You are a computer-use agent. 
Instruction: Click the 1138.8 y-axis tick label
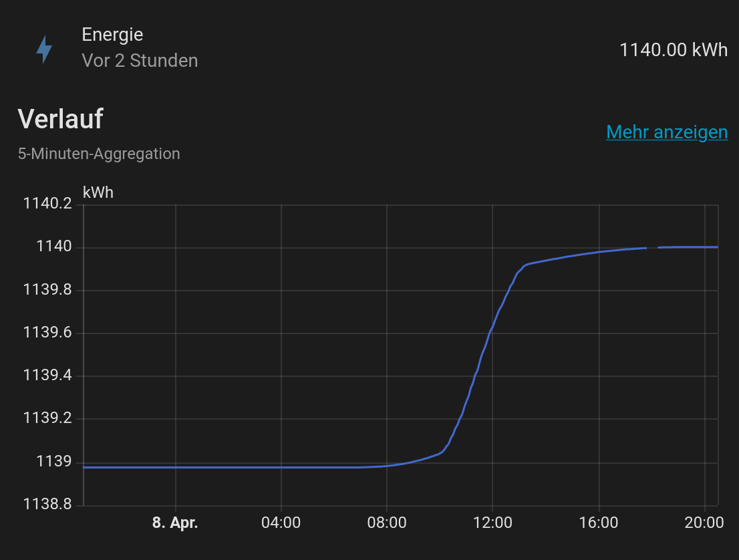47,505
